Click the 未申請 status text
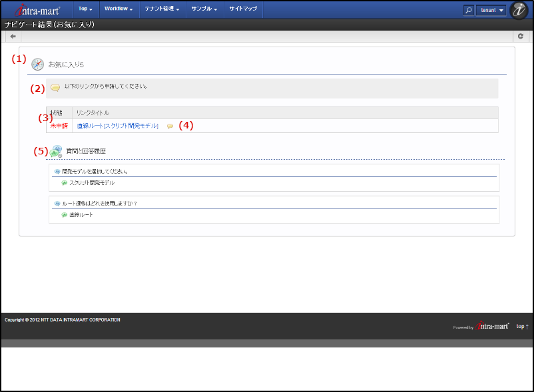Screen dimensions: 534x392 pos(59,126)
